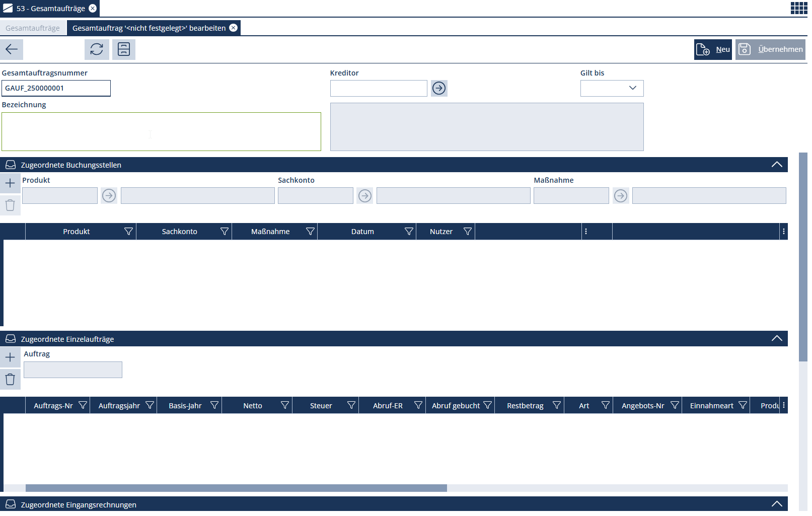Close the Gesamtauftrag bearbeiten tab
Image resolution: width=812 pixels, height=516 pixels.
(x=234, y=28)
